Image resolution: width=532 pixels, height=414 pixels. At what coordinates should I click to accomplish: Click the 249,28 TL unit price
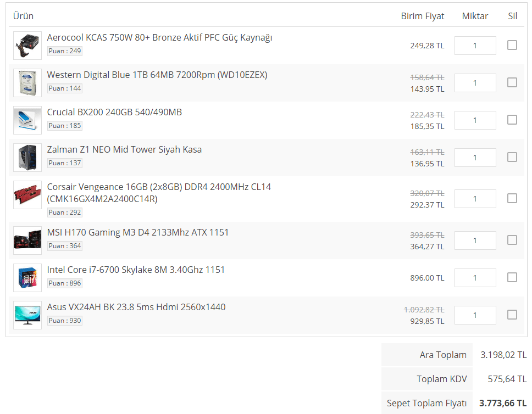coord(427,46)
